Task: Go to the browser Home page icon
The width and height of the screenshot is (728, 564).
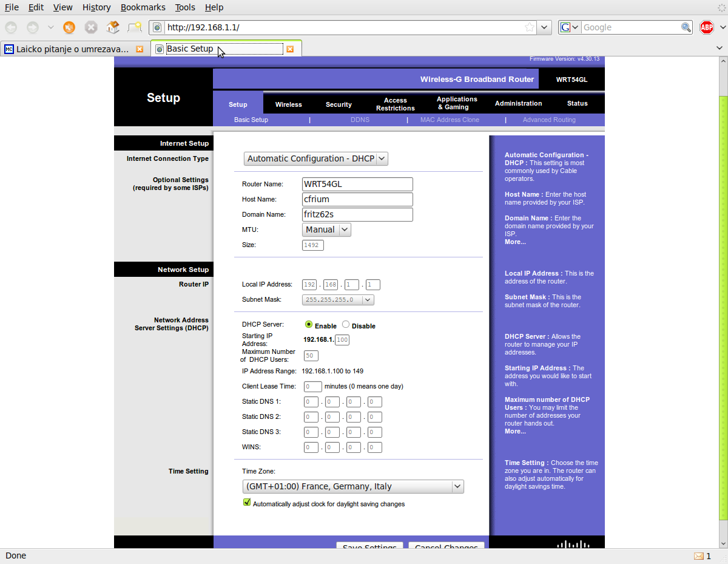Action: tap(113, 27)
